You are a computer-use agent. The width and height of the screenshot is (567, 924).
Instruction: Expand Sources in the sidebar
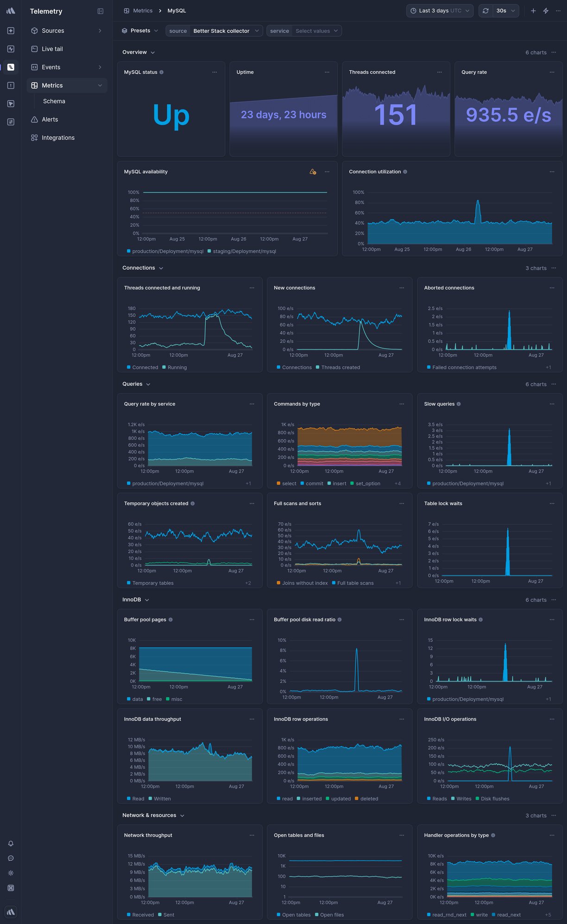coord(67,31)
